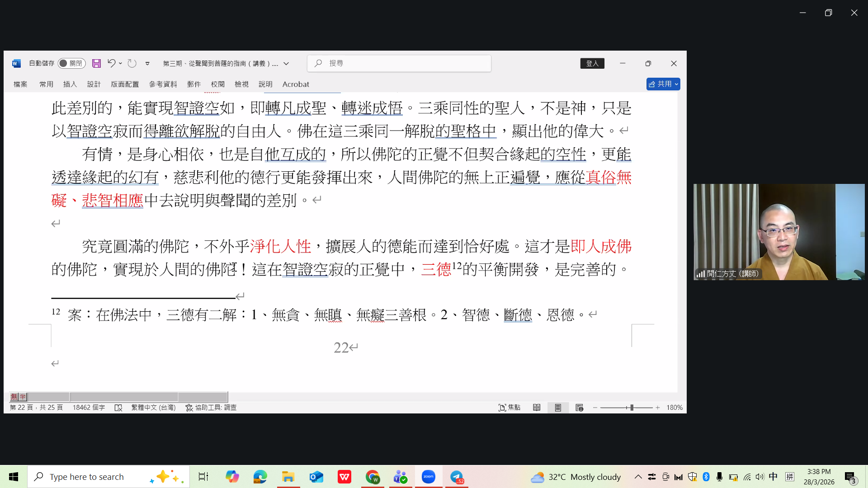Toggle Focus mode in status bar
868x488 pixels.
[509, 408]
